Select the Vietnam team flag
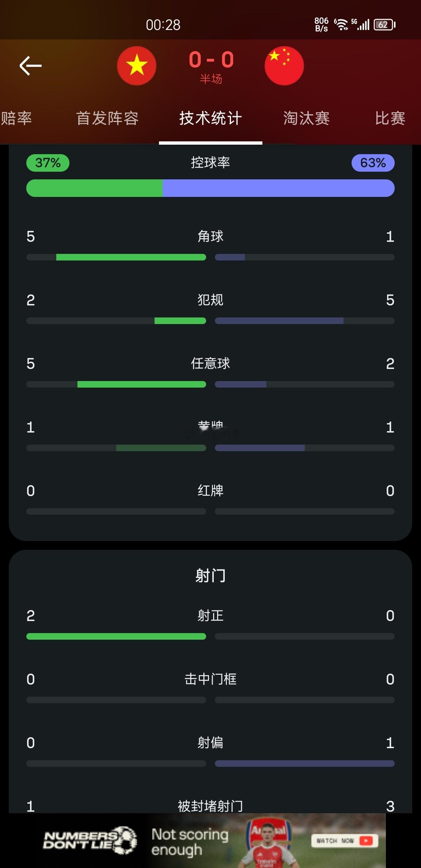421x868 pixels. pyautogui.click(x=137, y=65)
